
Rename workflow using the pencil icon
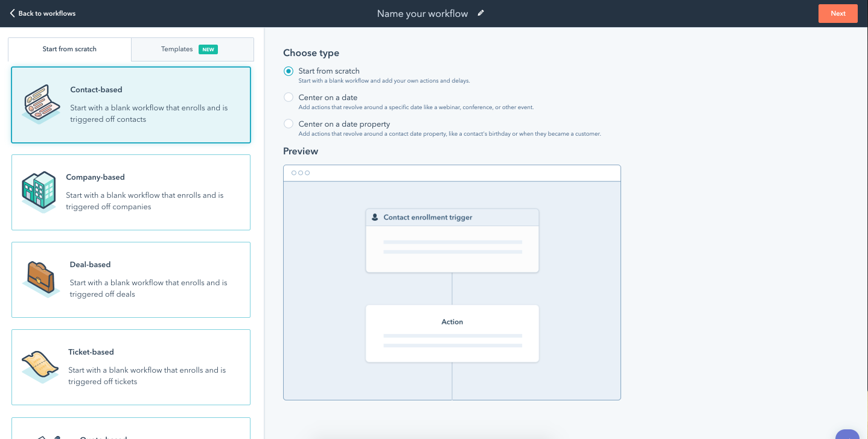click(x=480, y=13)
